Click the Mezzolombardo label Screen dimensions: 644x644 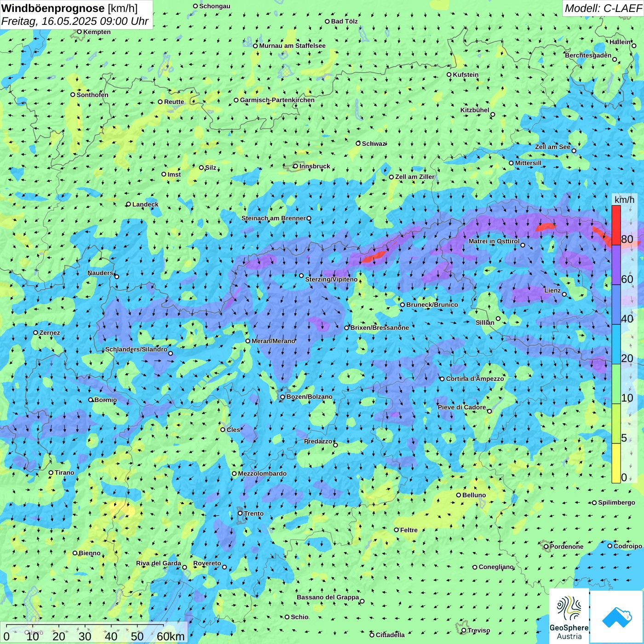coord(262,473)
